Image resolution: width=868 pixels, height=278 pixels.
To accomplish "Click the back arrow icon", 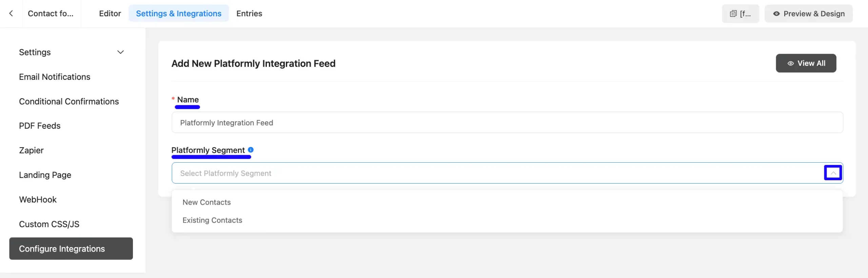I will pyautogui.click(x=11, y=13).
